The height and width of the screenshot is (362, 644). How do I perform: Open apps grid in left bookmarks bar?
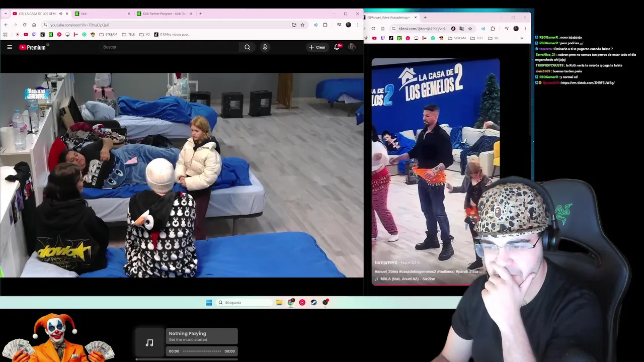point(6,34)
